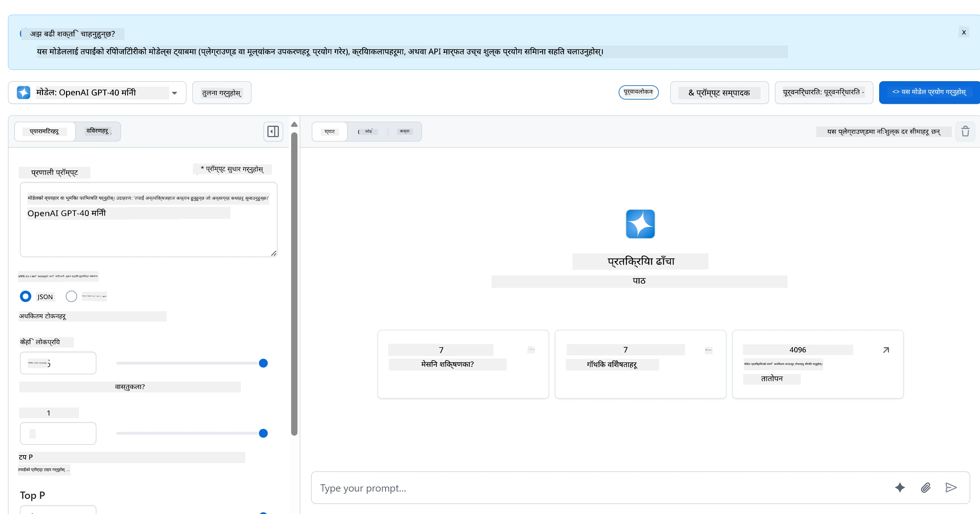Switch to the विवरणहरू details tab

click(98, 131)
